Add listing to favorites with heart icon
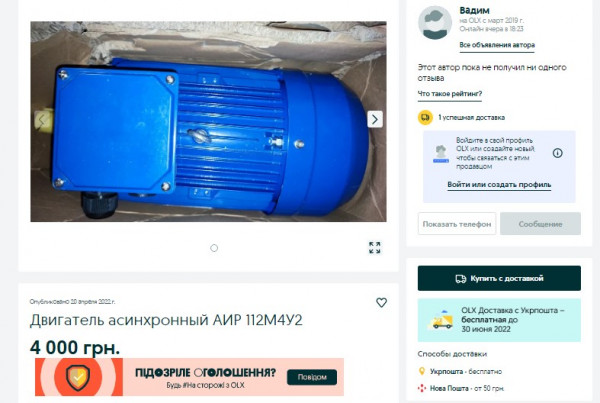The image size is (600, 403). coord(381,302)
